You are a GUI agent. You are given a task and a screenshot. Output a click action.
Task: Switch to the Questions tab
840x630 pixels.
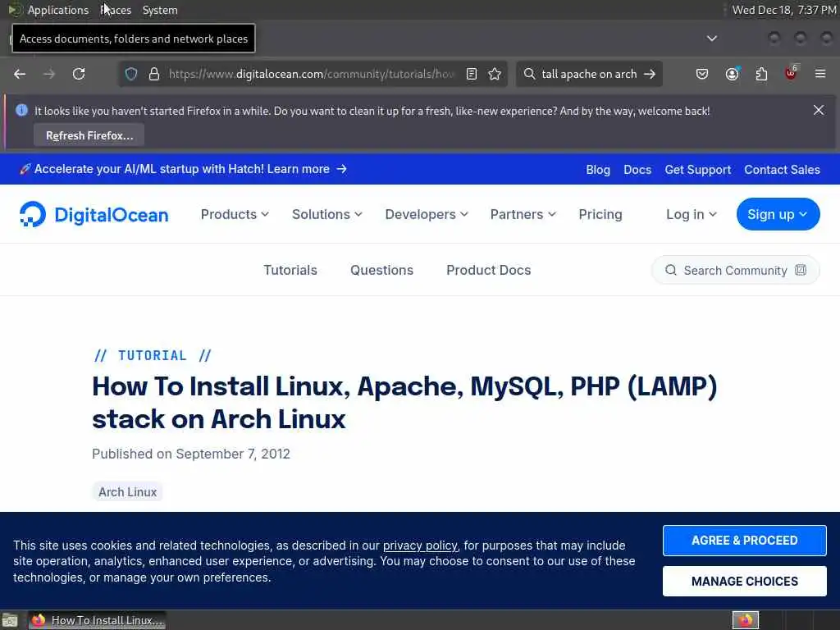381,270
